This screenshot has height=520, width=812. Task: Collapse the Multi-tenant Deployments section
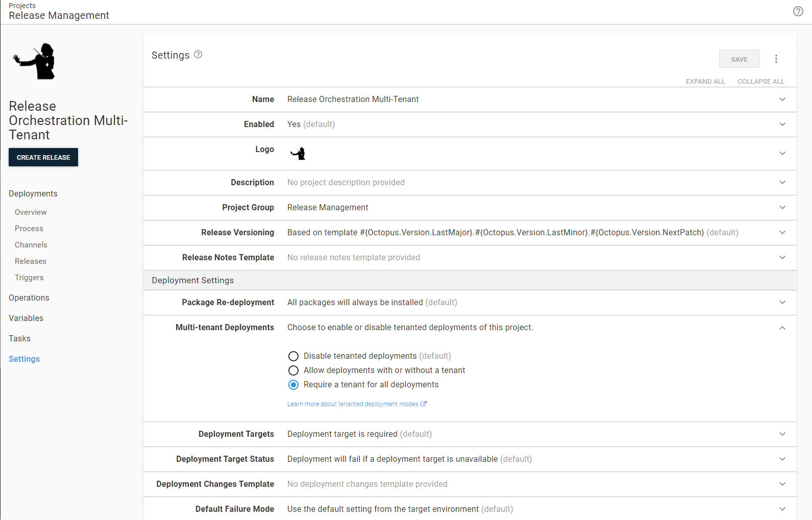coord(782,328)
